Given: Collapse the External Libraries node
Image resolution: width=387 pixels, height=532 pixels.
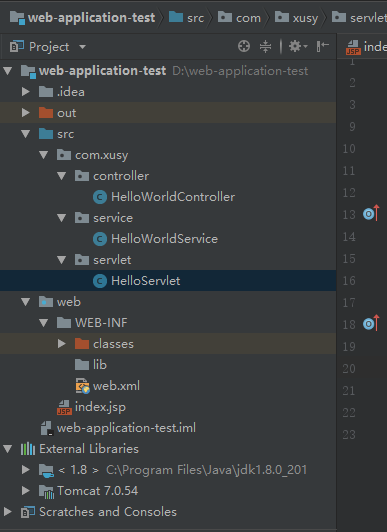Looking at the screenshot, I should pyautogui.click(x=7, y=449).
